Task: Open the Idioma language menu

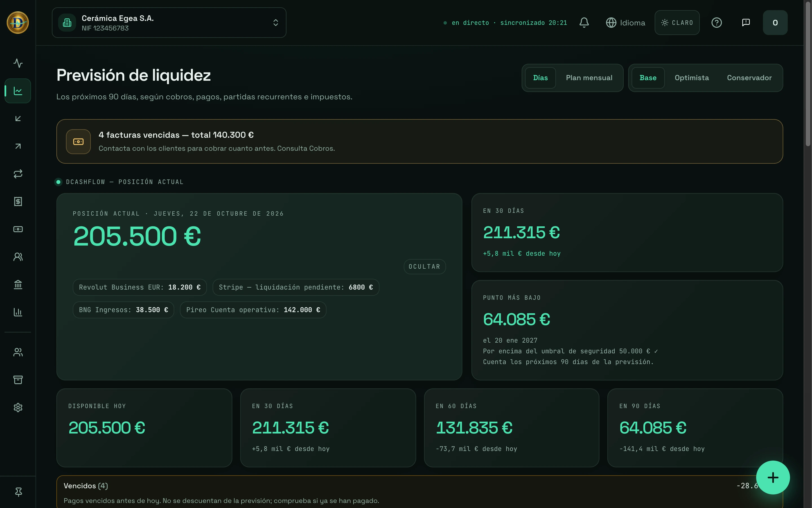Action: click(625, 23)
